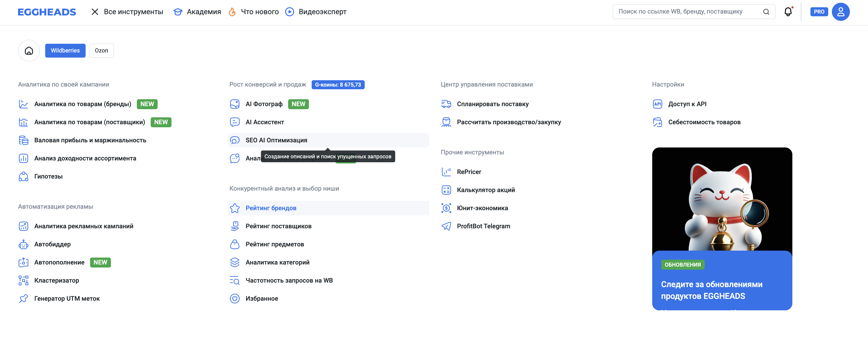Open Частотность запросов на WB
868x342 pixels.
(289, 280)
